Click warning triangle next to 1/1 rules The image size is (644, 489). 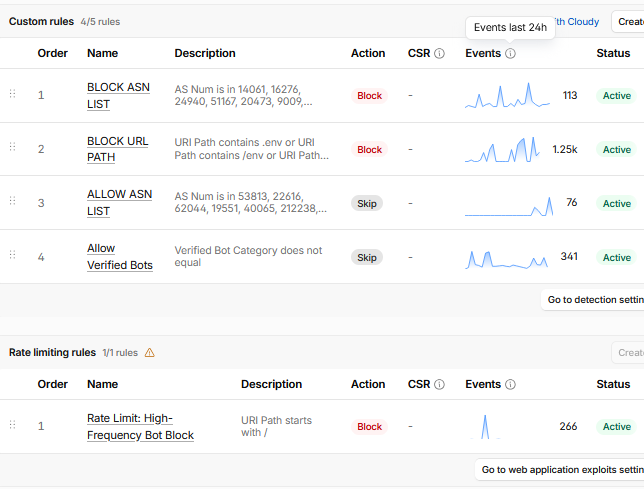coord(150,353)
